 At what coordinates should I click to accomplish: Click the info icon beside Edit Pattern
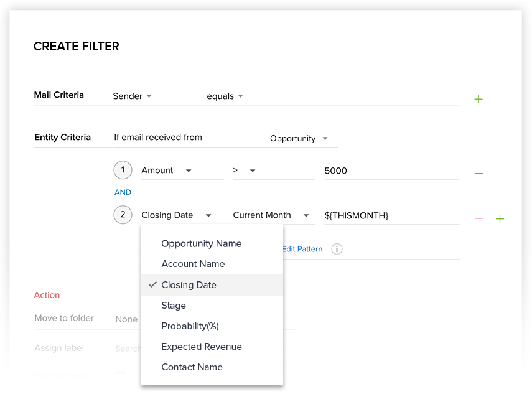[337, 249]
